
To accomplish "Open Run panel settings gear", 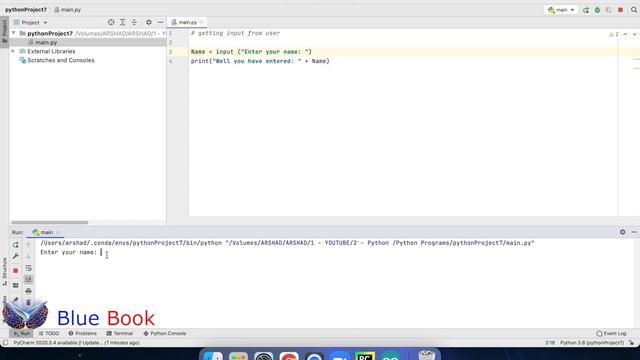I will tap(622, 232).
